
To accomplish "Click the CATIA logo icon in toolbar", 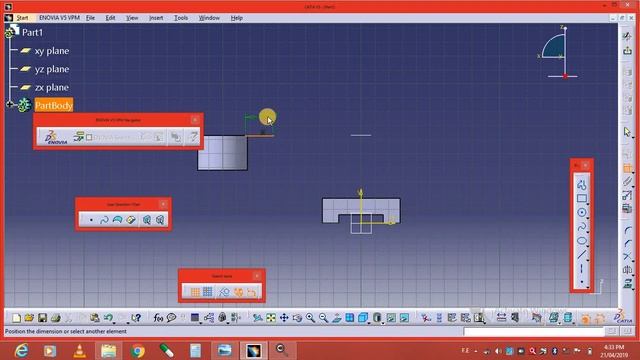I will point(622,317).
